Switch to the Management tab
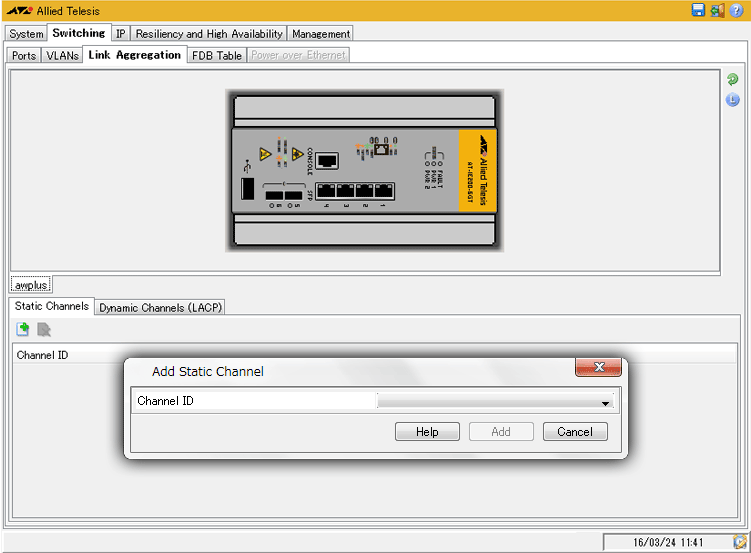The width and height of the screenshot is (751, 553). tap(320, 34)
